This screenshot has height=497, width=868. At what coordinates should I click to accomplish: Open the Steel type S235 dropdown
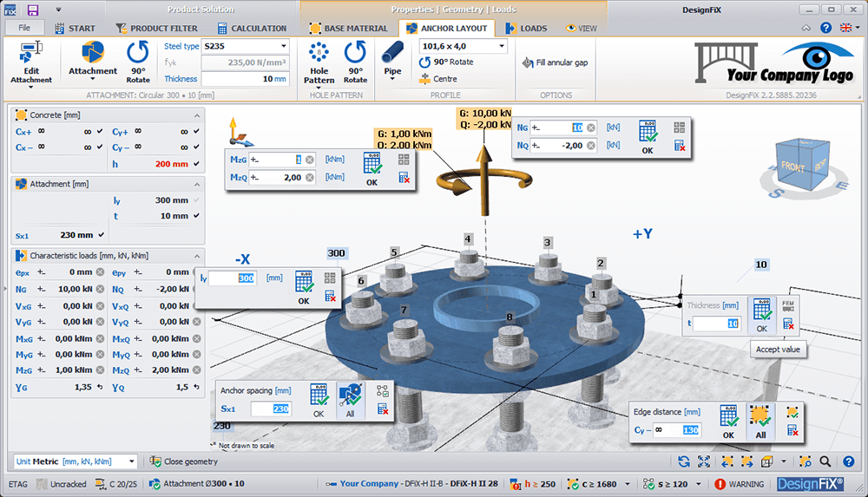(x=283, y=46)
